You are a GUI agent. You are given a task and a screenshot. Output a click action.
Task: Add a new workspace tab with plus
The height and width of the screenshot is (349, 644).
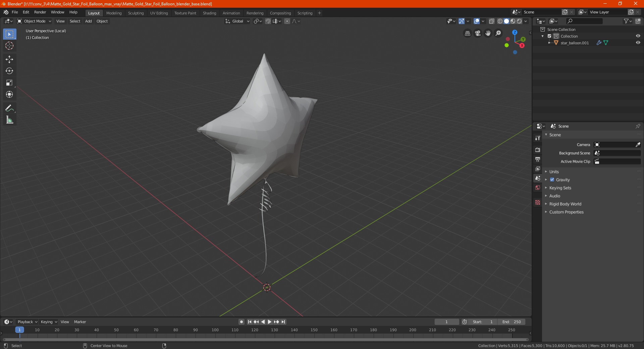319,13
